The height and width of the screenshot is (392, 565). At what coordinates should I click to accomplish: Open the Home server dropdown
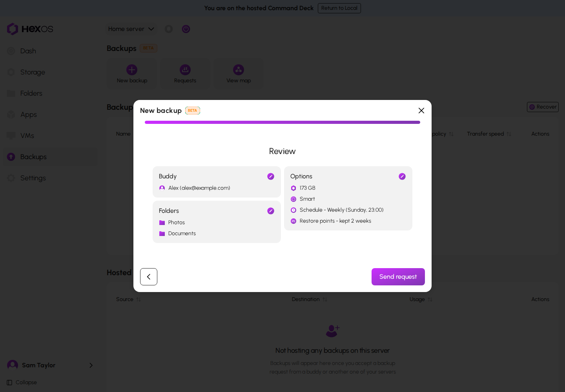pyautogui.click(x=131, y=29)
